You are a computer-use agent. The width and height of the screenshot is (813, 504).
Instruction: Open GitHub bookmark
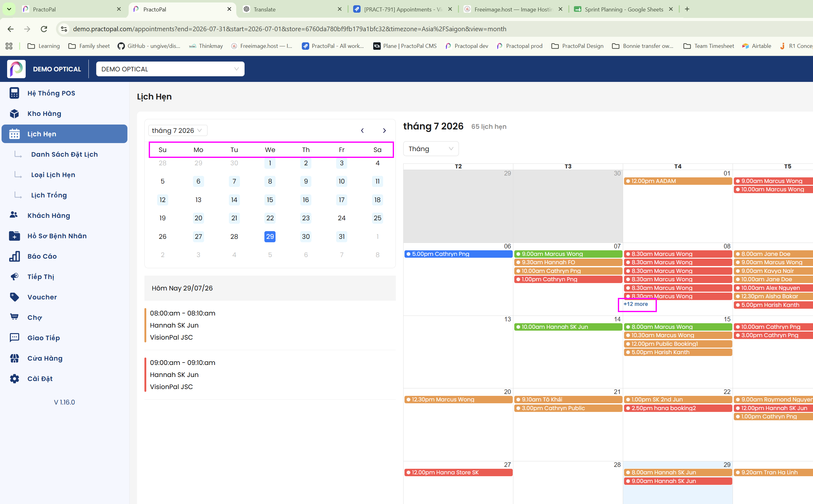tap(149, 46)
